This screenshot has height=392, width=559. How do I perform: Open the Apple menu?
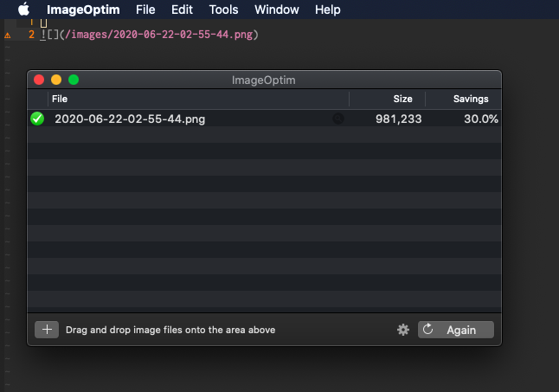tap(23, 10)
